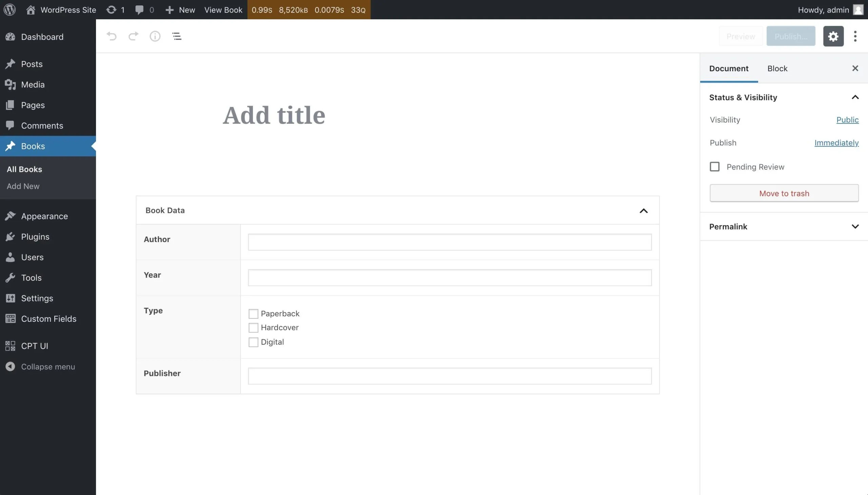Screen dimensions: 868x495
Task: Click the Public visibility link
Action: (847, 120)
